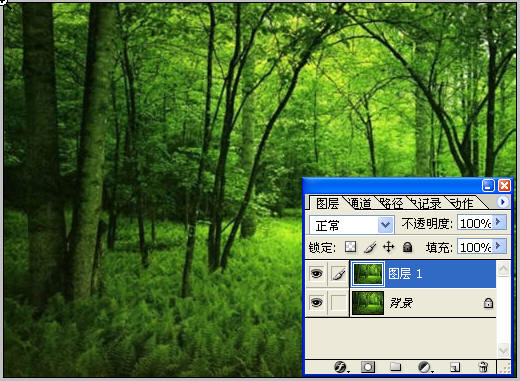Select 图层 1 thumbnail
The height and width of the screenshot is (381, 520).
point(368,274)
